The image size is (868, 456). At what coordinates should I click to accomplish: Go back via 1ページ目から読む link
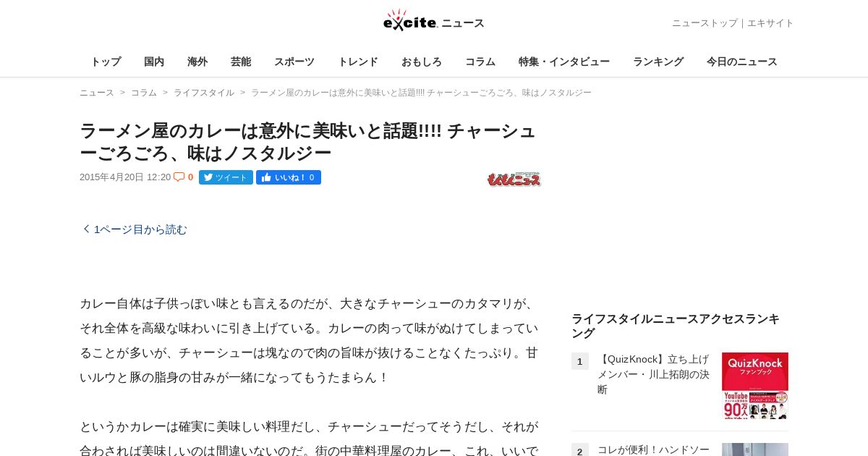(135, 229)
